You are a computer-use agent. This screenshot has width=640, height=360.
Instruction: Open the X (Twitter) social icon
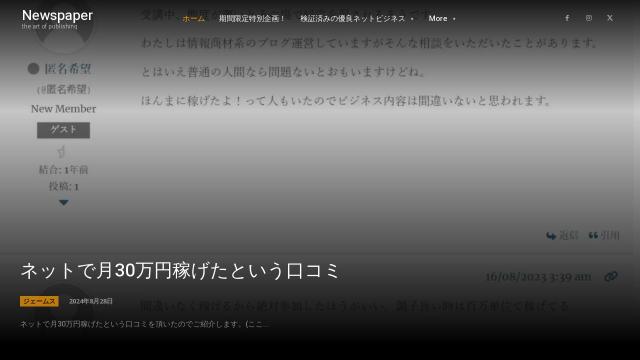coord(610,18)
